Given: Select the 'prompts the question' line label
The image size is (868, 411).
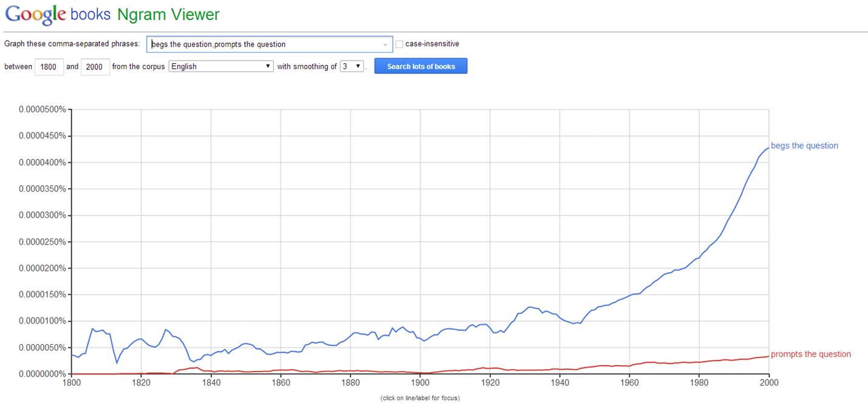Looking at the screenshot, I should [810, 355].
